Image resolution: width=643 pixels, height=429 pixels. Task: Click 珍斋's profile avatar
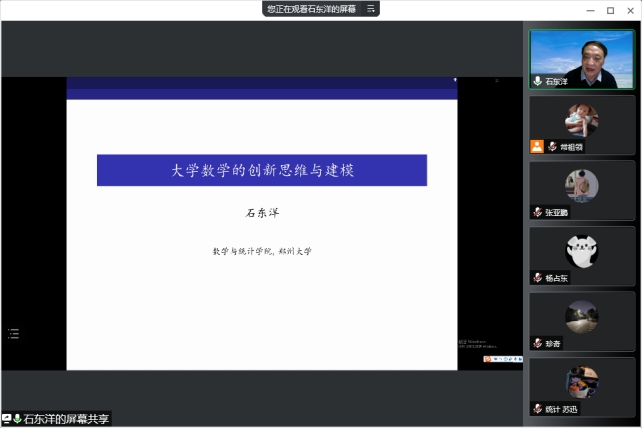tap(581, 317)
